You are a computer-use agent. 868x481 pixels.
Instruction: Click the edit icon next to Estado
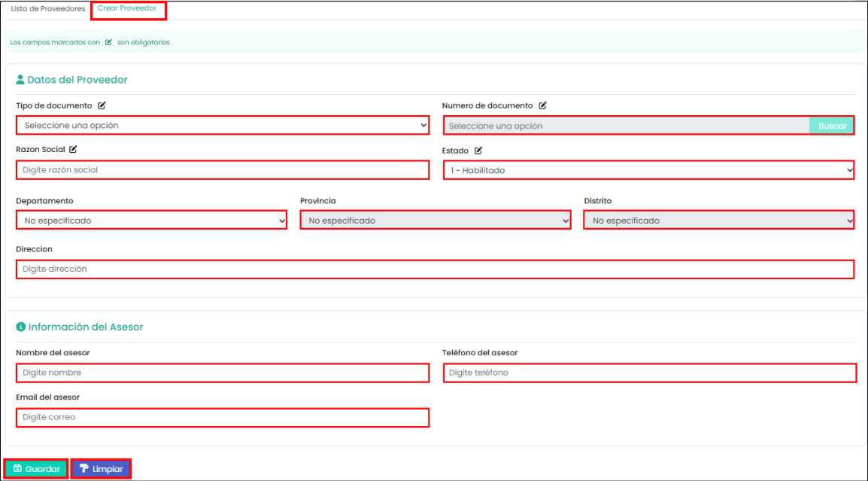click(x=478, y=151)
